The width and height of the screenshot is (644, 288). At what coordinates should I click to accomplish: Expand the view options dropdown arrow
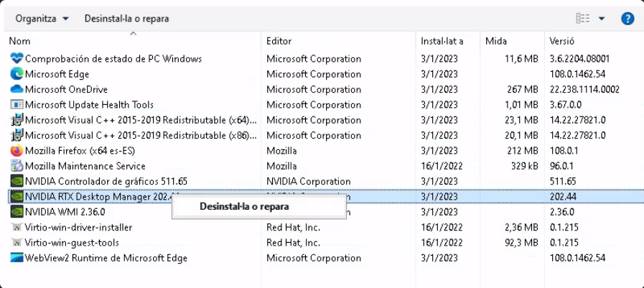[x=602, y=19]
